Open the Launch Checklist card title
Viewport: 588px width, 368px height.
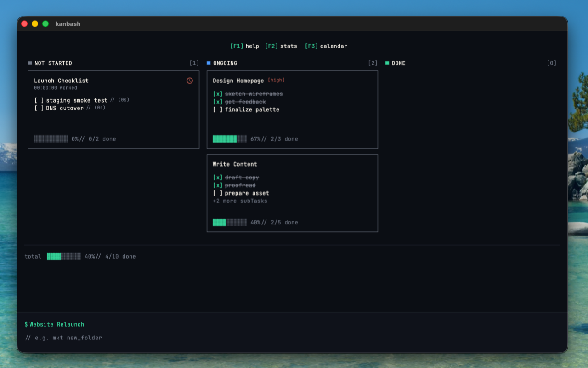61,80
